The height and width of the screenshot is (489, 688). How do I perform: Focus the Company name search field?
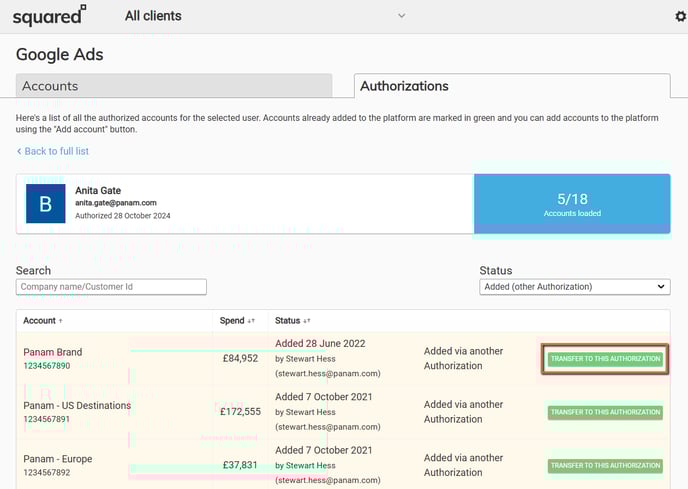(111, 287)
